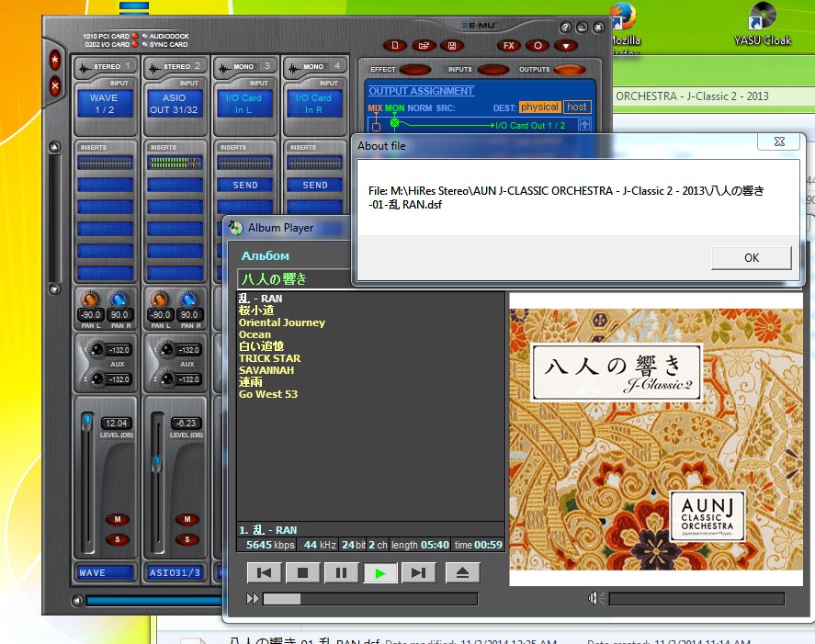815x644 pixels.
Task: Switch destination to the physical tab
Action: coord(539,107)
